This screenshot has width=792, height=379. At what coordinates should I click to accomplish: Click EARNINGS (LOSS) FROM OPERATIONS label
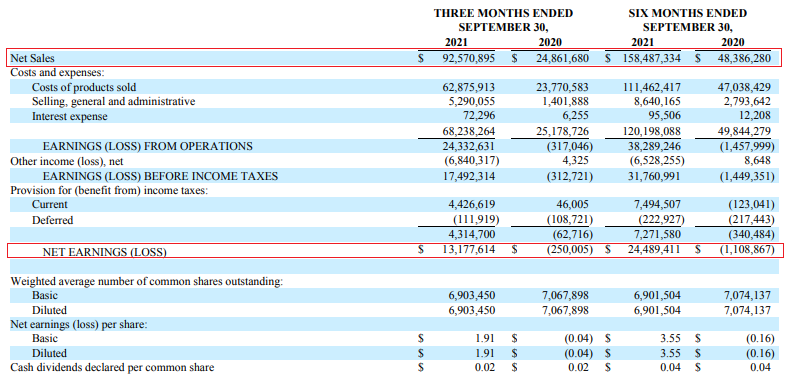[147, 147]
